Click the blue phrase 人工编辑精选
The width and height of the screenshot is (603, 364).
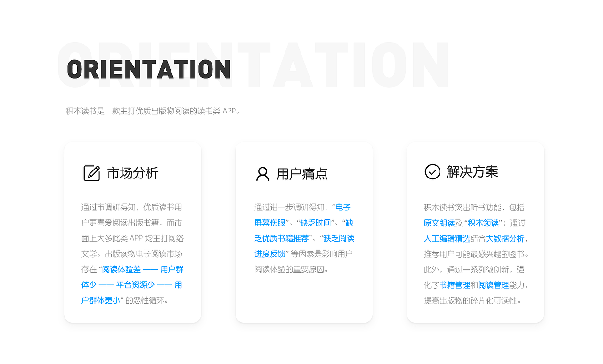point(447,238)
